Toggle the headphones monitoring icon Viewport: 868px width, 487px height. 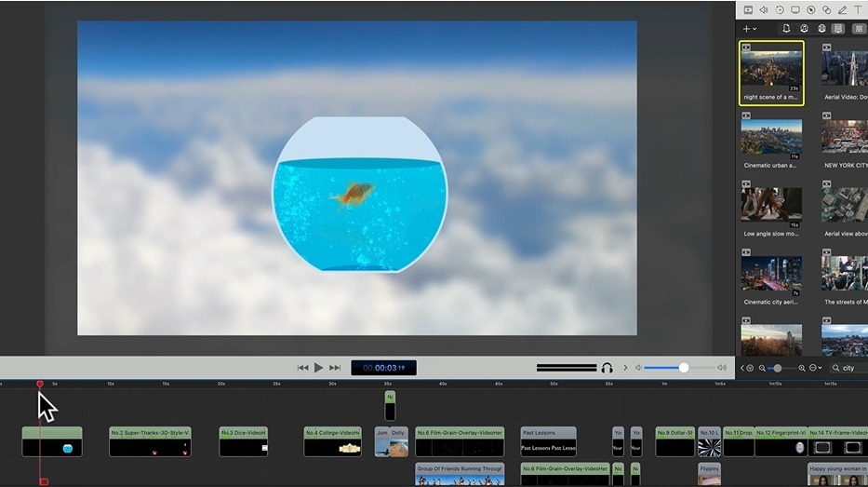pos(608,368)
